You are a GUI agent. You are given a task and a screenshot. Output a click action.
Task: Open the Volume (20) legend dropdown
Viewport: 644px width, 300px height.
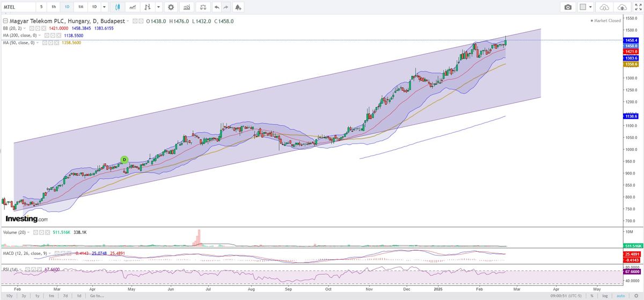28,232
